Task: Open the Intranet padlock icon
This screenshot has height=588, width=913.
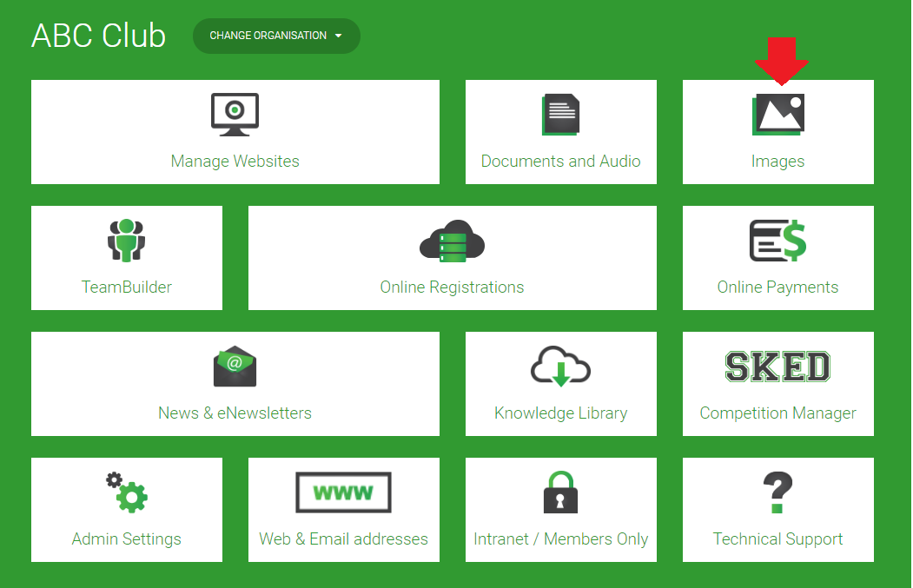Action: click(x=560, y=492)
